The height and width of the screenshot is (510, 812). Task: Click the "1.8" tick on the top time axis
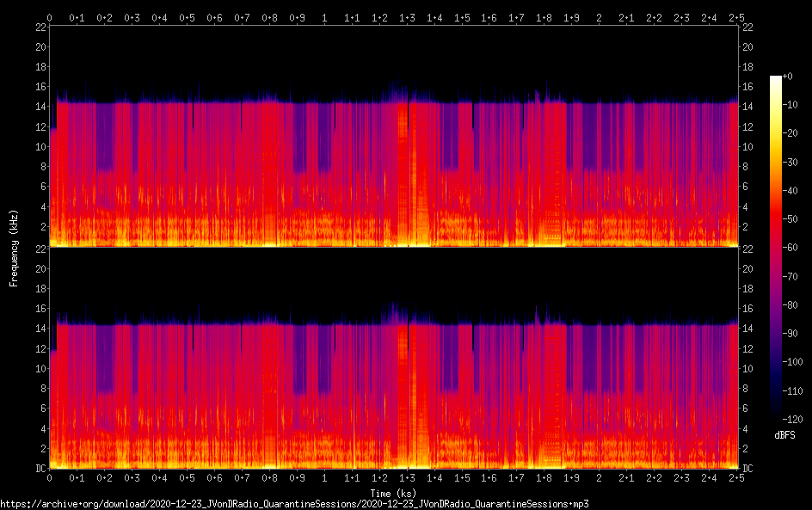tap(544, 17)
